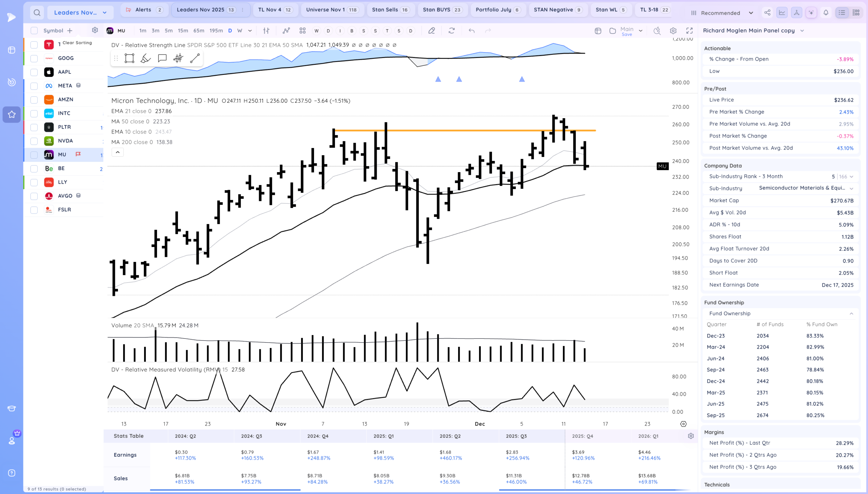Select the trend line drawing tool
Image resolution: width=868 pixels, height=494 pixels.
tap(195, 58)
